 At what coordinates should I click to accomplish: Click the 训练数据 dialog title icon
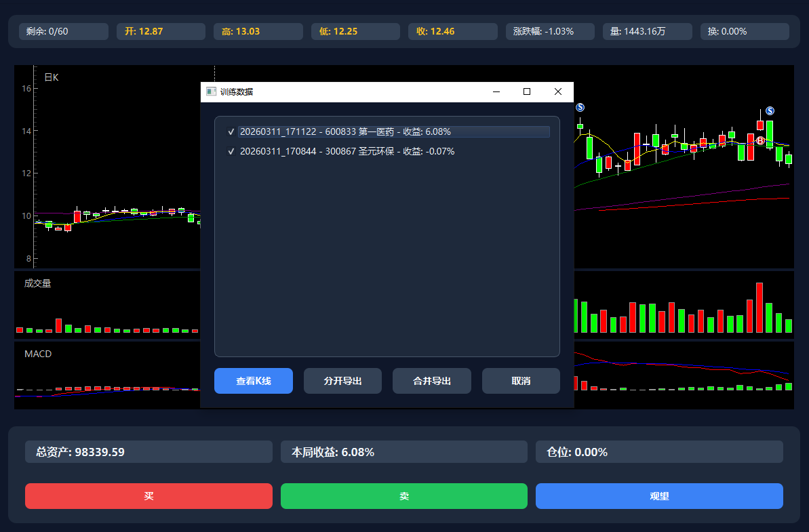(x=212, y=91)
